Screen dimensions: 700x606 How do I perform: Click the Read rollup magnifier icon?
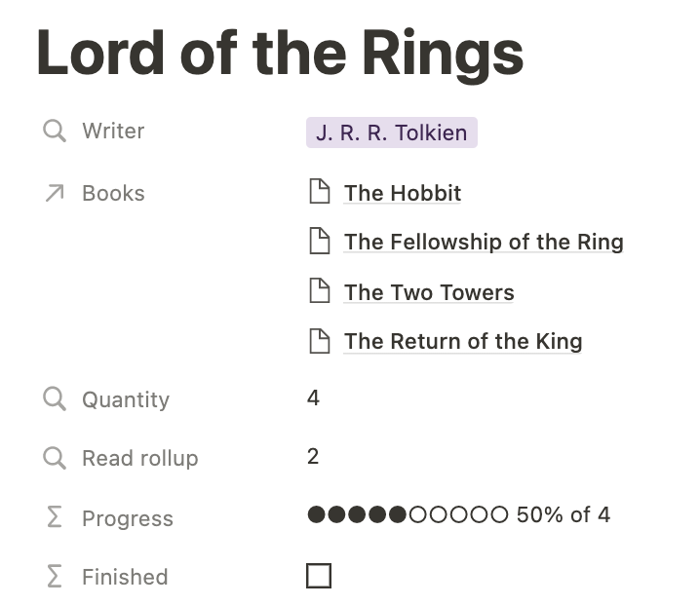click(55, 458)
